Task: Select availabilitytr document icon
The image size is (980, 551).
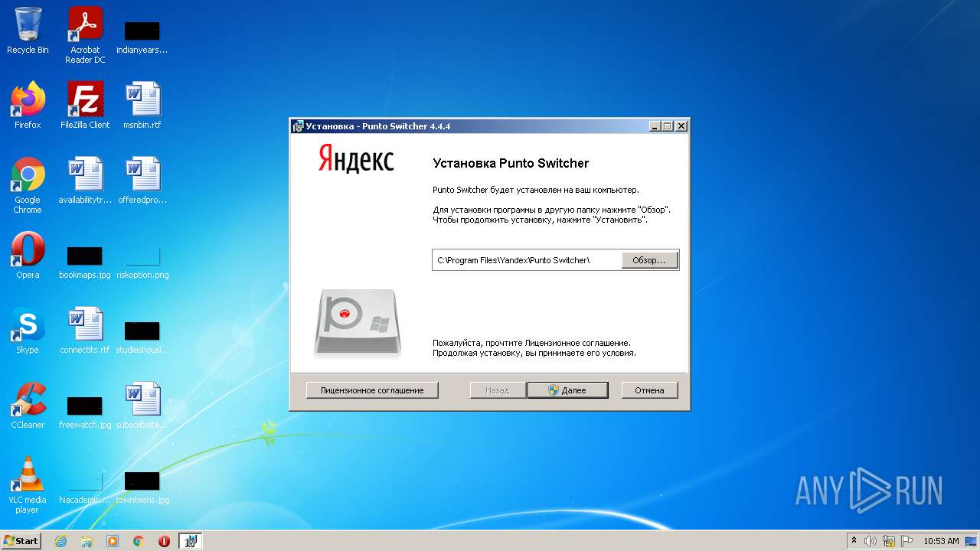Action: pyautogui.click(x=85, y=181)
